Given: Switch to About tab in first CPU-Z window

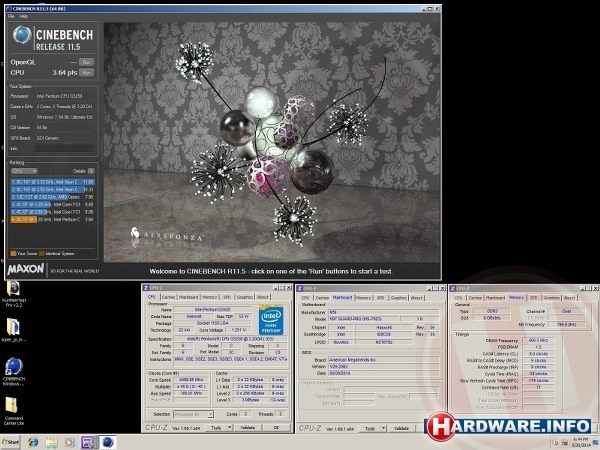Looking at the screenshot, I should 262,297.
